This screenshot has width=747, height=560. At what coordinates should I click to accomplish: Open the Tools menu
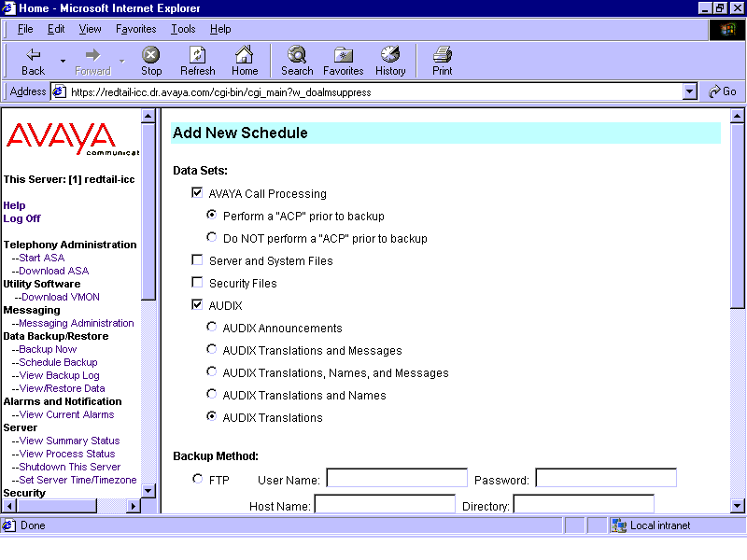point(183,29)
